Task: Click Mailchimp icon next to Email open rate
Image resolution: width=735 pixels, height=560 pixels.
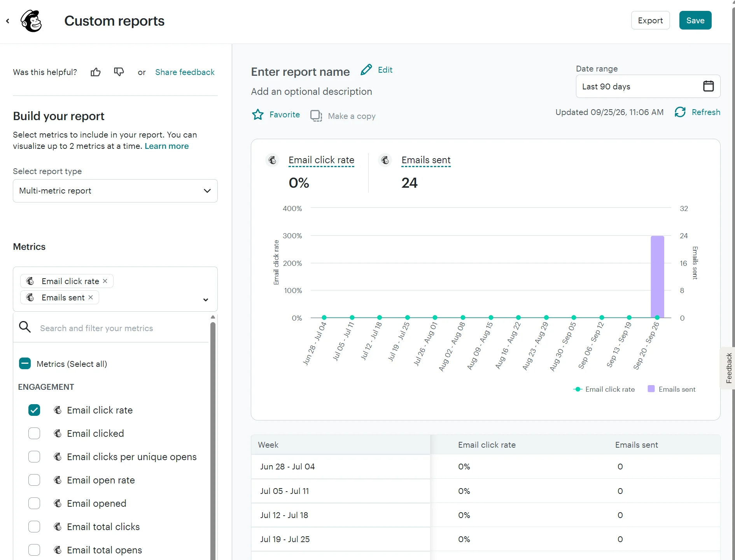Action: 58,480
